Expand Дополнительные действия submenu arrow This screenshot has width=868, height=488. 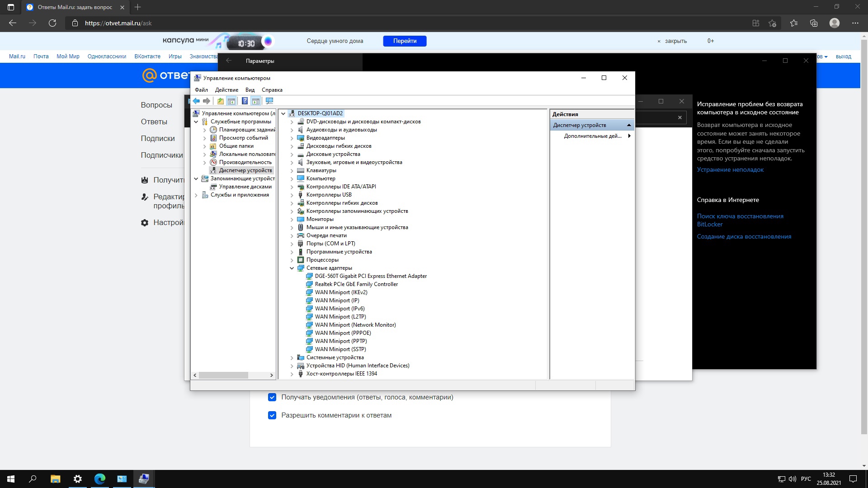(x=629, y=136)
